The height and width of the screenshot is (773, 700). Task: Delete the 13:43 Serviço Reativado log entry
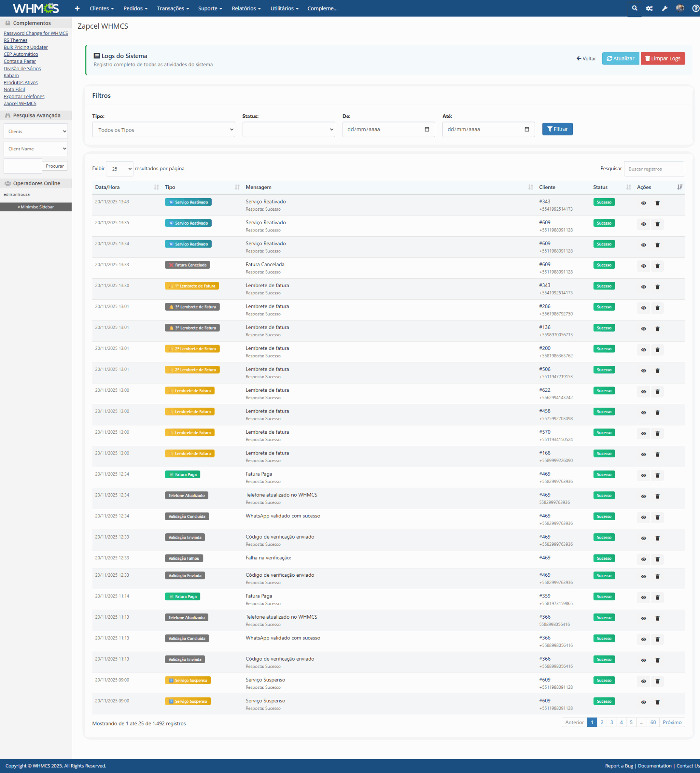click(x=657, y=203)
